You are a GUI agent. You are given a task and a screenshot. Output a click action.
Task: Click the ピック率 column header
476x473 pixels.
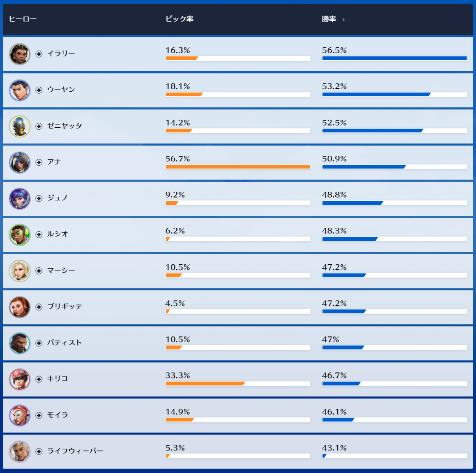[179, 19]
